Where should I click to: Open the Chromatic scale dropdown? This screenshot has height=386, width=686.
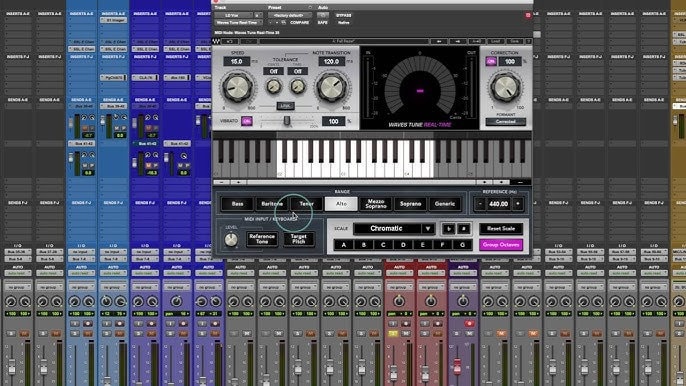394,228
